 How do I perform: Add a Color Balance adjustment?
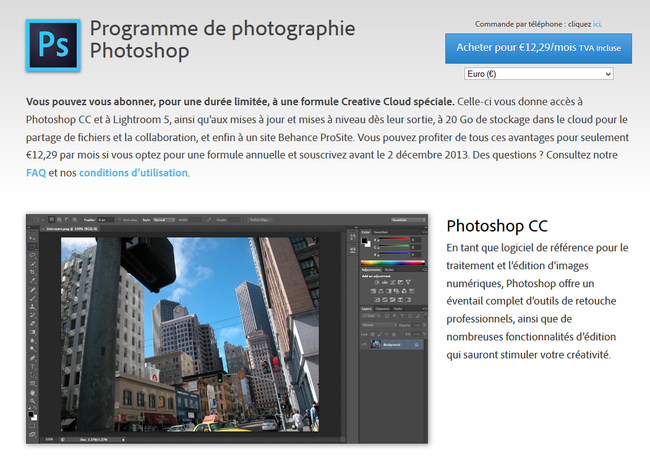pyautogui.click(x=381, y=291)
